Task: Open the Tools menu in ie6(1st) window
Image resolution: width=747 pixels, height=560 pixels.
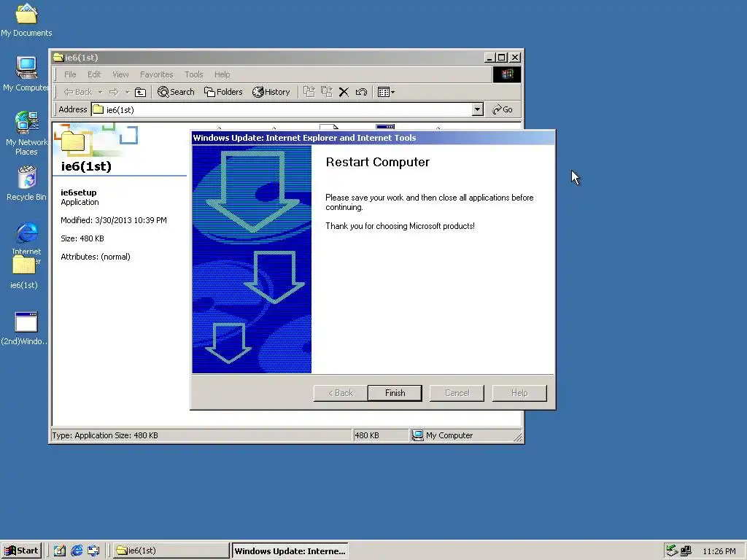Action: (194, 74)
